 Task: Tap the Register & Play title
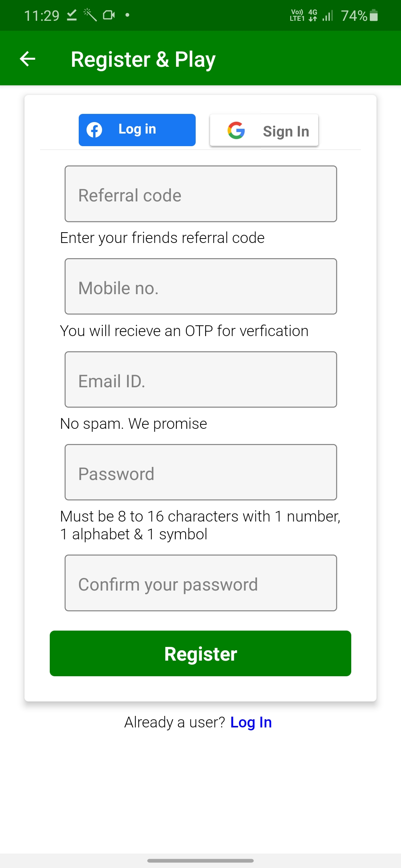click(x=143, y=59)
